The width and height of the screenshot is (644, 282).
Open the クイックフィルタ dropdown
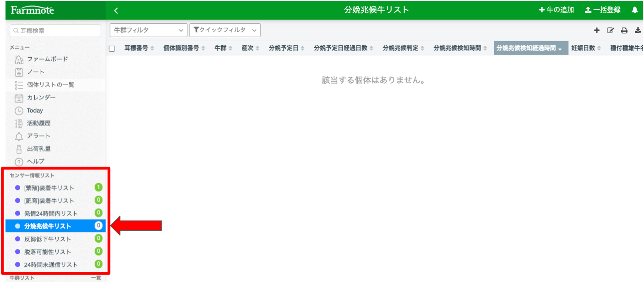(x=225, y=30)
